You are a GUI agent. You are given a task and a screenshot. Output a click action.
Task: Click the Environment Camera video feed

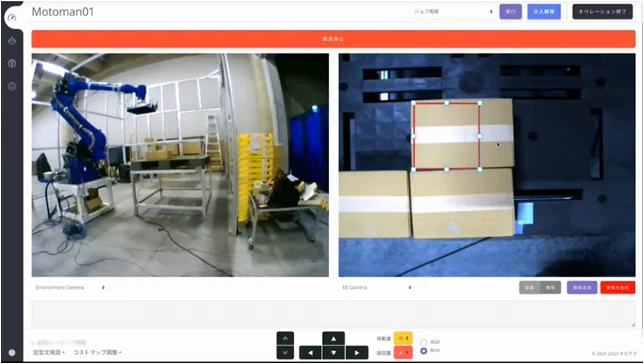(x=180, y=165)
